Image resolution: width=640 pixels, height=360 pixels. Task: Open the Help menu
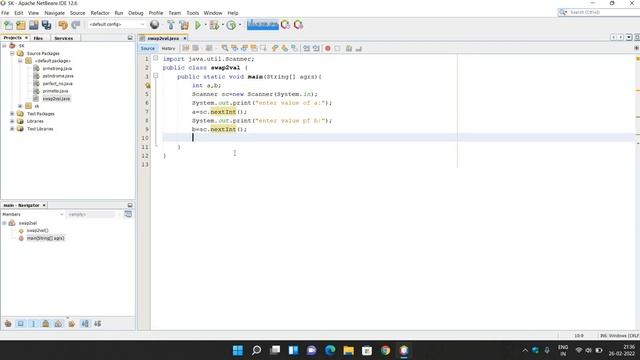[x=233, y=13]
